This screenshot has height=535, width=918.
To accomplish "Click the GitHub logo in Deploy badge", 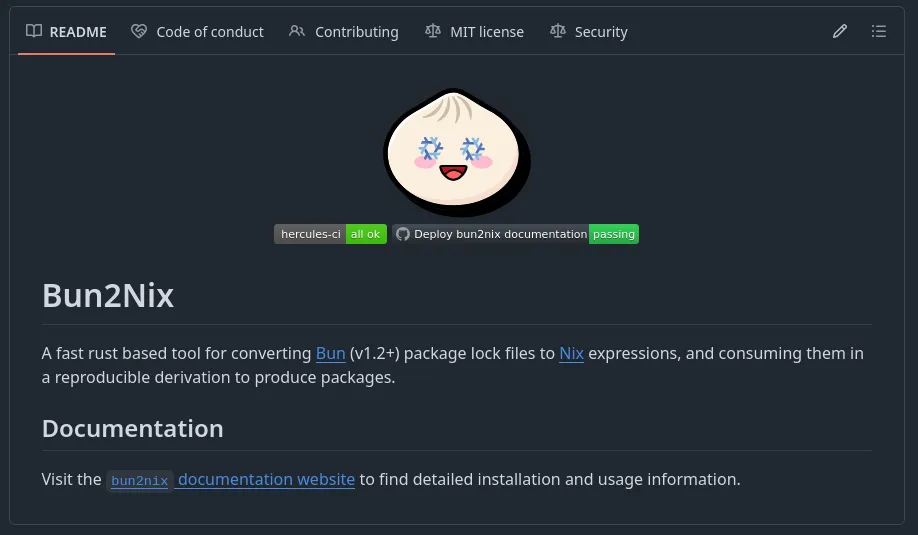I will coord(403,234).
